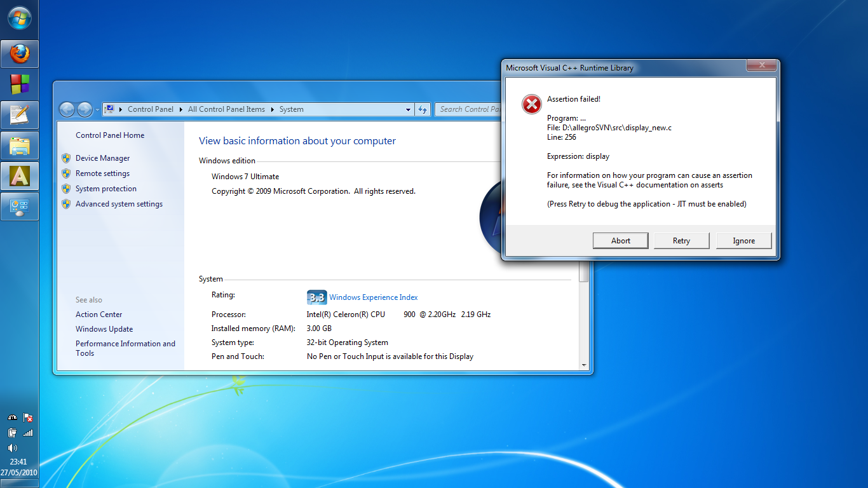Click the Retry button to debug

click(681, 241)
